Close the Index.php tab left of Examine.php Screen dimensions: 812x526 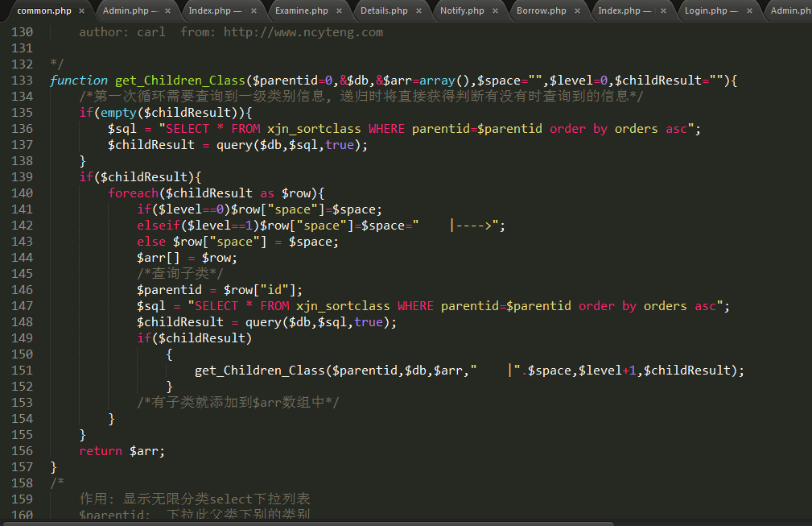(253, 11)
